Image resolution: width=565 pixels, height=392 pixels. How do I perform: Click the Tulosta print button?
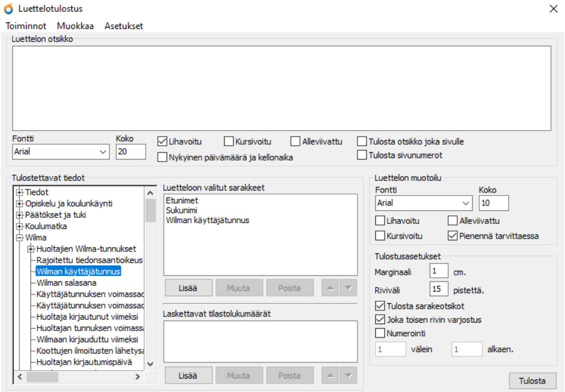(532, 381)
